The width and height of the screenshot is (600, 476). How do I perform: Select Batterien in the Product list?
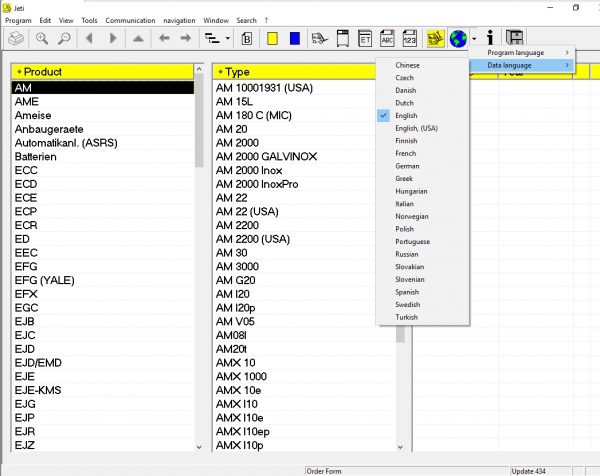click(103, 157)
